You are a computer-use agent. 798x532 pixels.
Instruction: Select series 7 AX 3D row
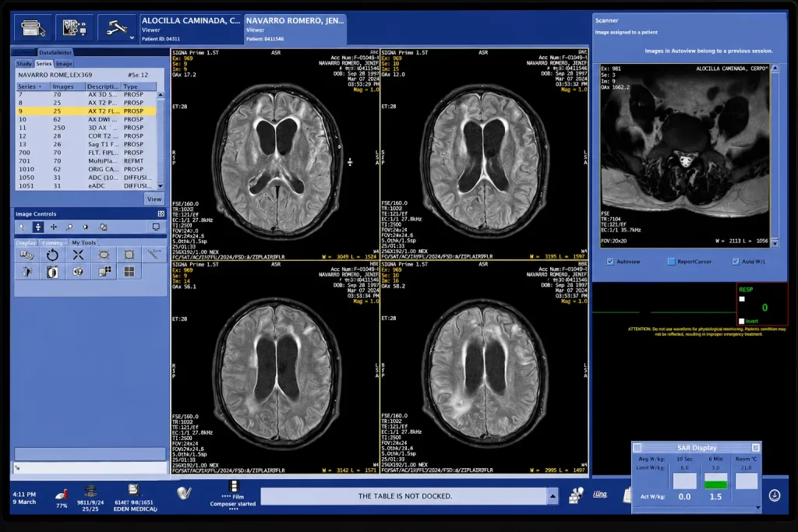[x=87, y=94]
